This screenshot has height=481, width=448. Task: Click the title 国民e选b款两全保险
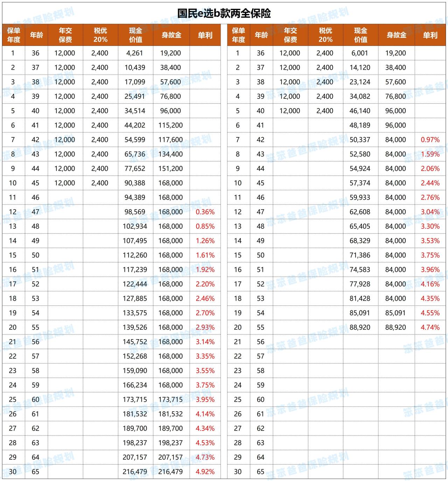tap(224, 13)
